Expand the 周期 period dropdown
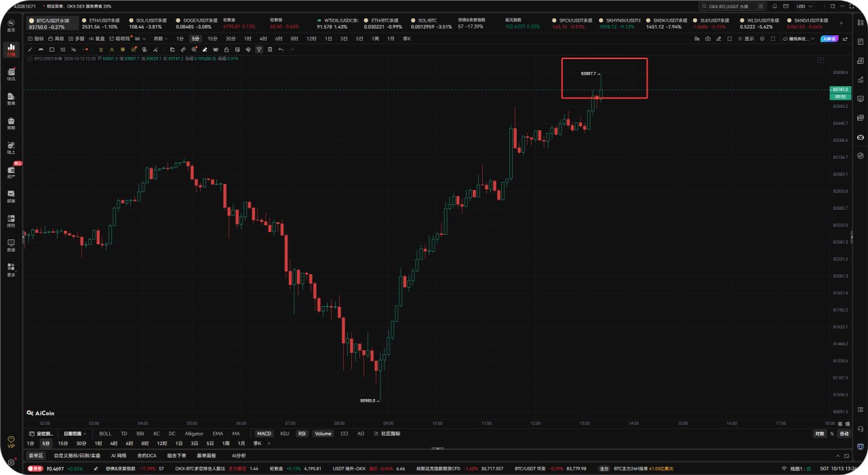The image size is (868, 475). click(x=160, y=39)
